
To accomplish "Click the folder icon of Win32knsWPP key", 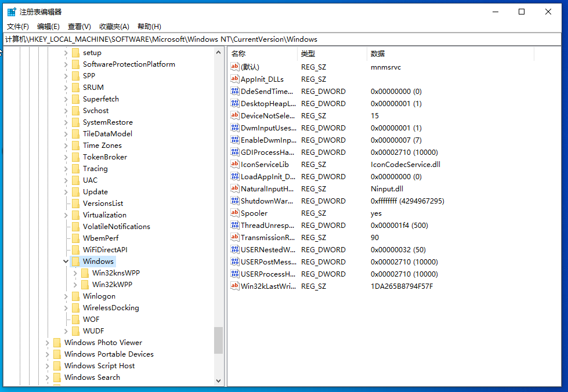I will coord(85,273).
